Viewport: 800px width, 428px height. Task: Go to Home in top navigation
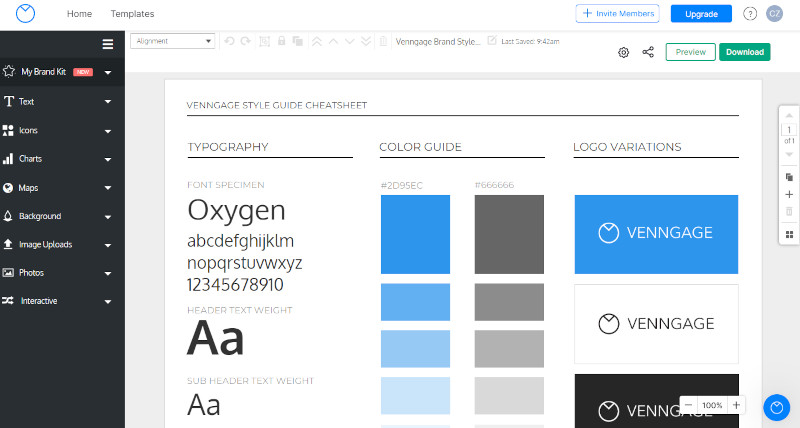[80, 14]
